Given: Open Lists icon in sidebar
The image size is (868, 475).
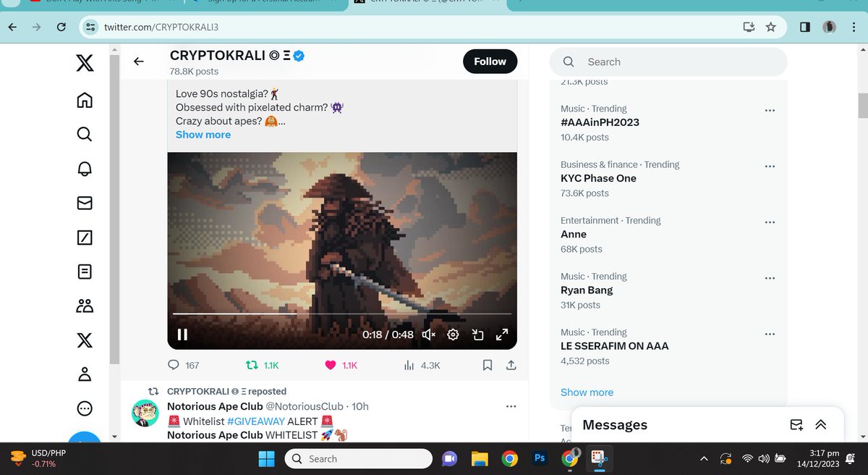Looking at the screenshot, I should (85, 272).
